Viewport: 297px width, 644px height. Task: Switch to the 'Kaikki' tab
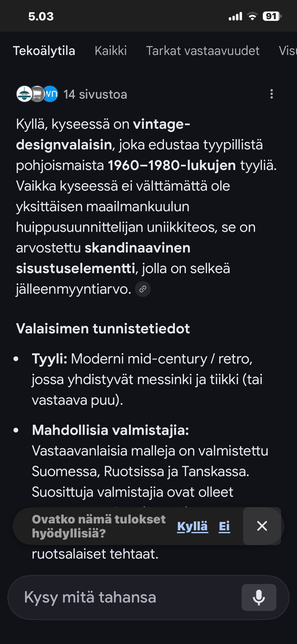pos(111,50)
